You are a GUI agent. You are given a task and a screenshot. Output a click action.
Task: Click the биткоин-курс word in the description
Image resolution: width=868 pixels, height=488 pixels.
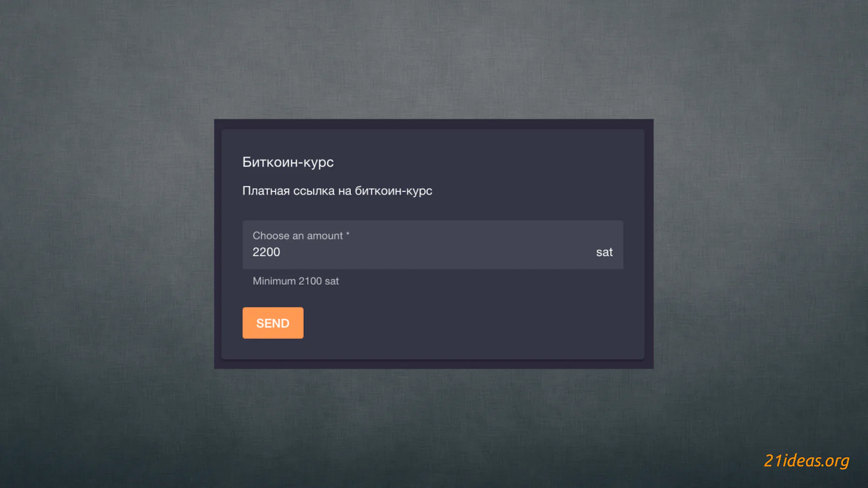pos(393,191)
